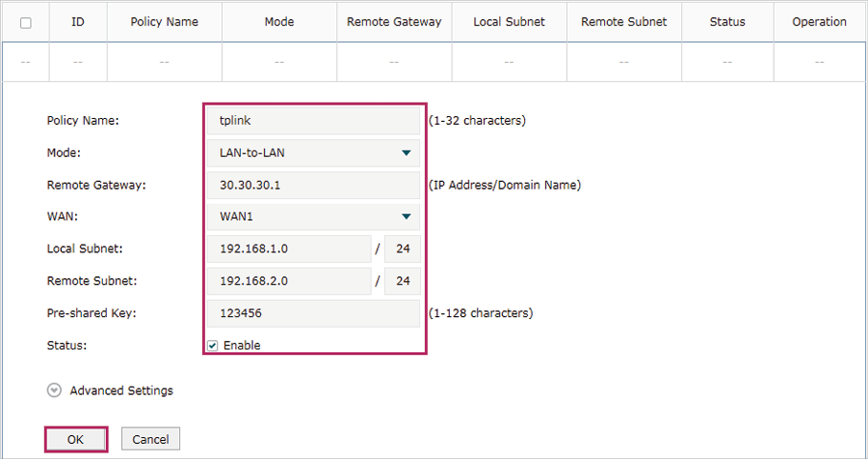This screenshot has width=868, height=459.
Task: Expand the Advanced Settings section
Action: [x=111, y=390]
